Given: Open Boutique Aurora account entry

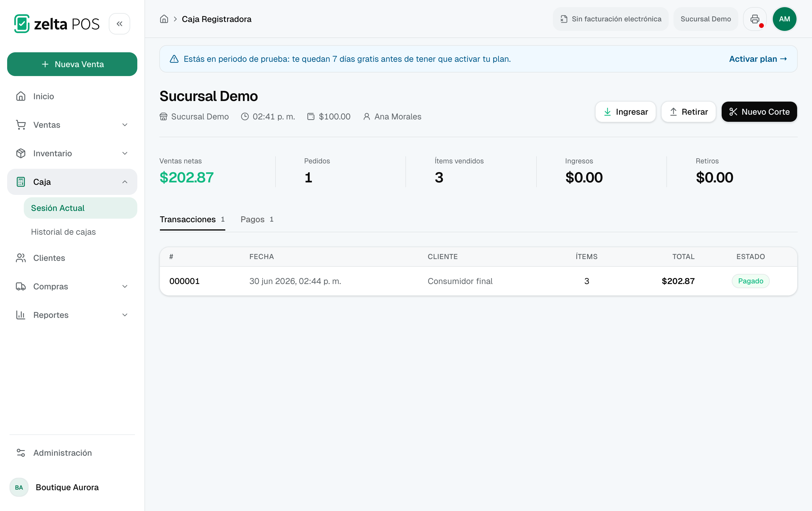Looking at the screenshot, I should (72, 488).
